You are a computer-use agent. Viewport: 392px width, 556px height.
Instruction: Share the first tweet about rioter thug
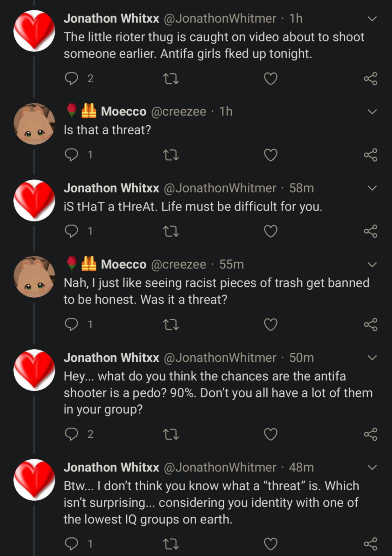coord(371,79)
